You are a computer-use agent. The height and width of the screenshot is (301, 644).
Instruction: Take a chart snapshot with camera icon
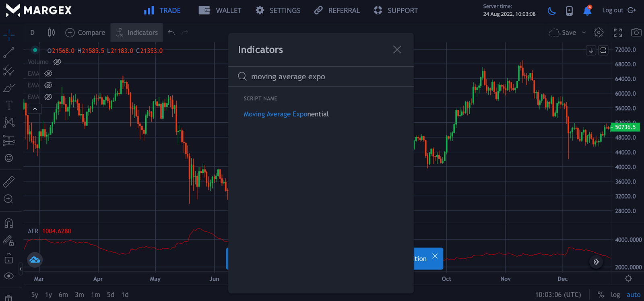(x=636, y=33)
